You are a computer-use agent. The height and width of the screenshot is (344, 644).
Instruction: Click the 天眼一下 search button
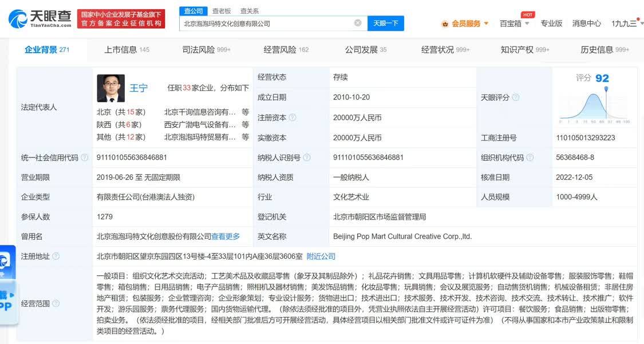coord(386,23)
